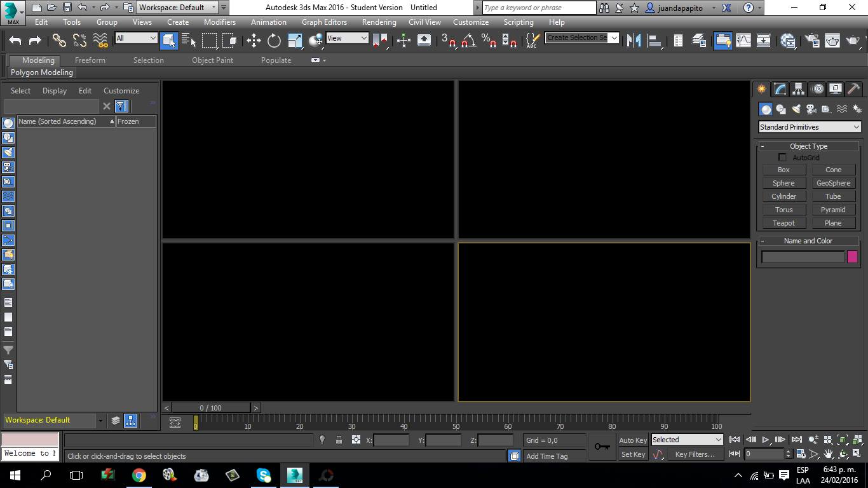The width and height of the screenshot is (868, 488).
Task: Open the Workspace: Default dropdown in title bar
Action: 177,8
